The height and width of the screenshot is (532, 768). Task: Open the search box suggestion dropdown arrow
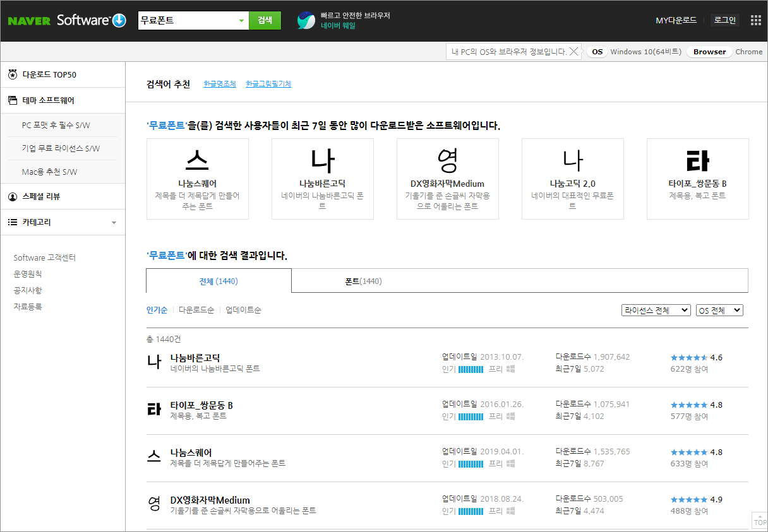(241, 20)
